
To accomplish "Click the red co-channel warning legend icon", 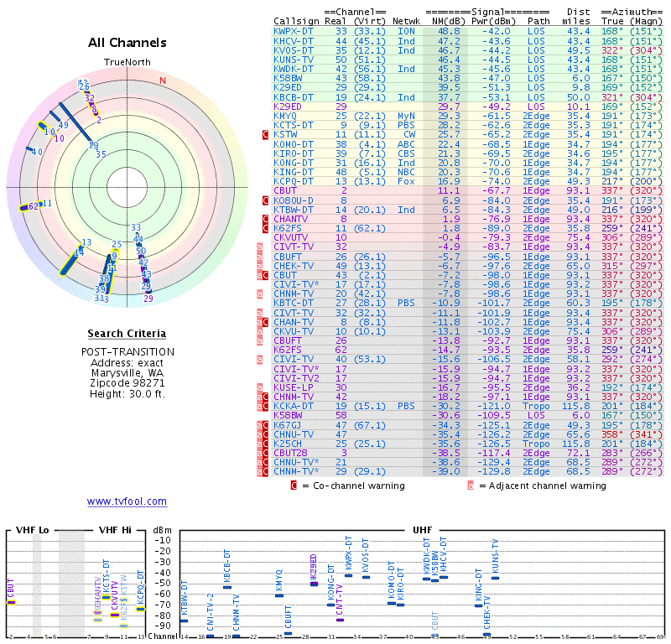I will point(294,486).
